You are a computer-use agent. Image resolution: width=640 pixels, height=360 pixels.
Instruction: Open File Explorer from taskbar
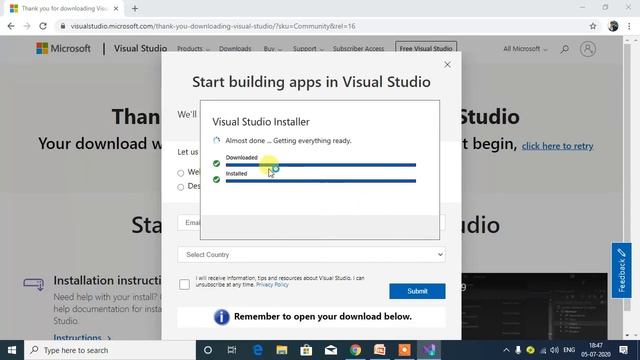click(x=282, y=350)
